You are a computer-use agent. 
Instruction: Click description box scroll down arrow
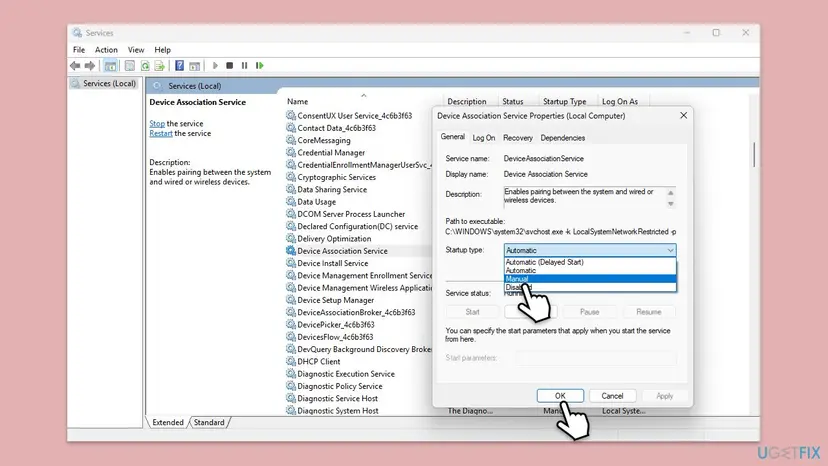click(671, 204)
